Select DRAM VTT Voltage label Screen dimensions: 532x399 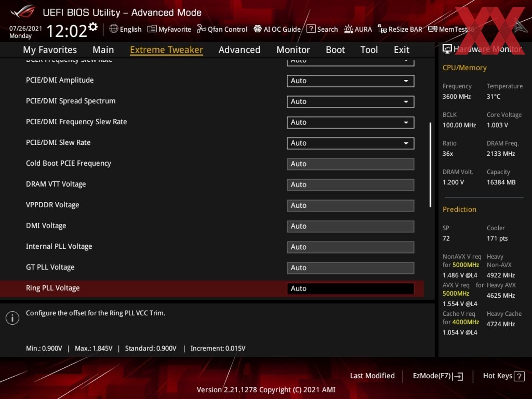click(56, 184)
